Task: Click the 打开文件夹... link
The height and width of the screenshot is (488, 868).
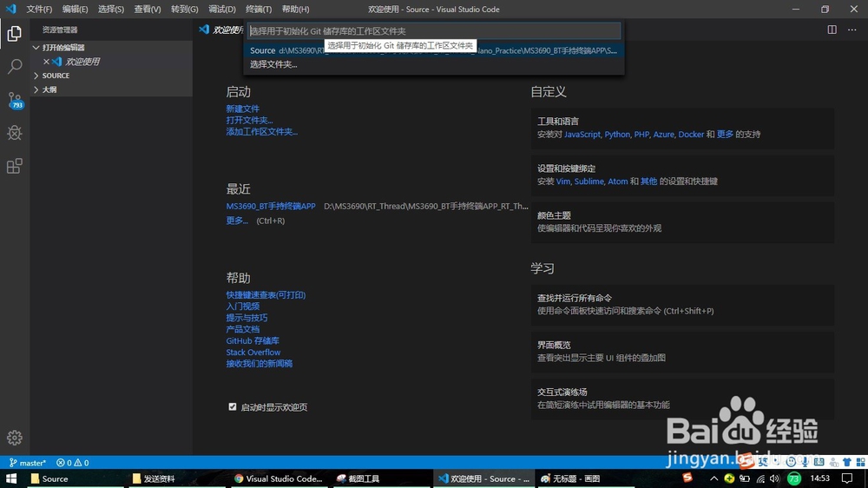Action: 249,120
